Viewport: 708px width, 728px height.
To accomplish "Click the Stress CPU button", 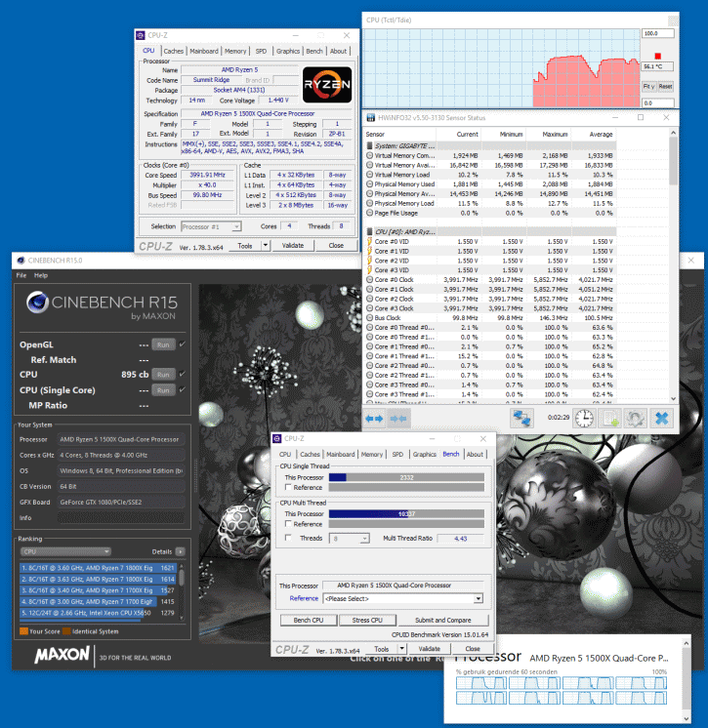I will (x=367, y=620).
